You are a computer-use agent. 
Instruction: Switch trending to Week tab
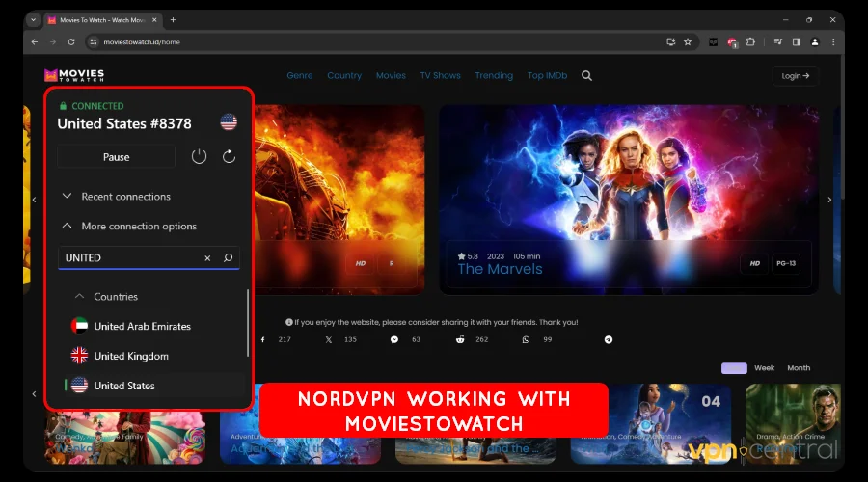(x=764, y=368)
